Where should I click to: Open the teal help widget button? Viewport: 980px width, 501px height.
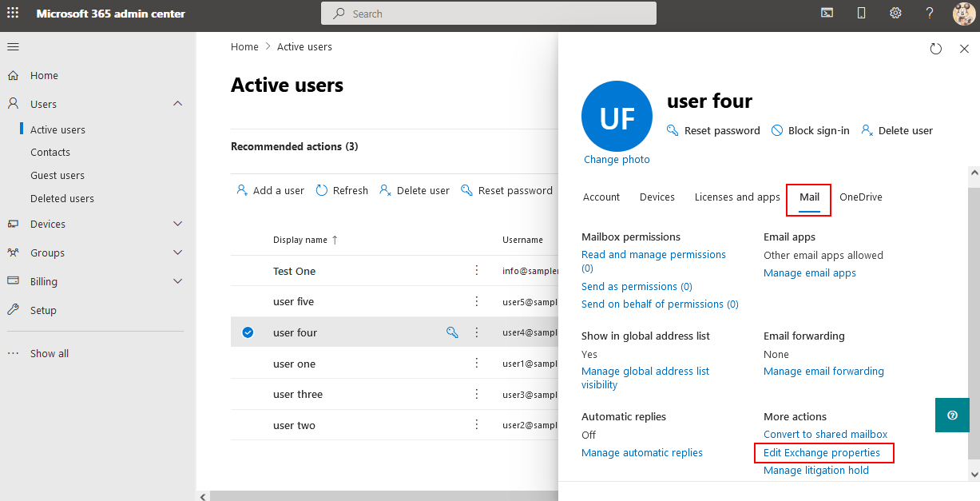point(952,416)
